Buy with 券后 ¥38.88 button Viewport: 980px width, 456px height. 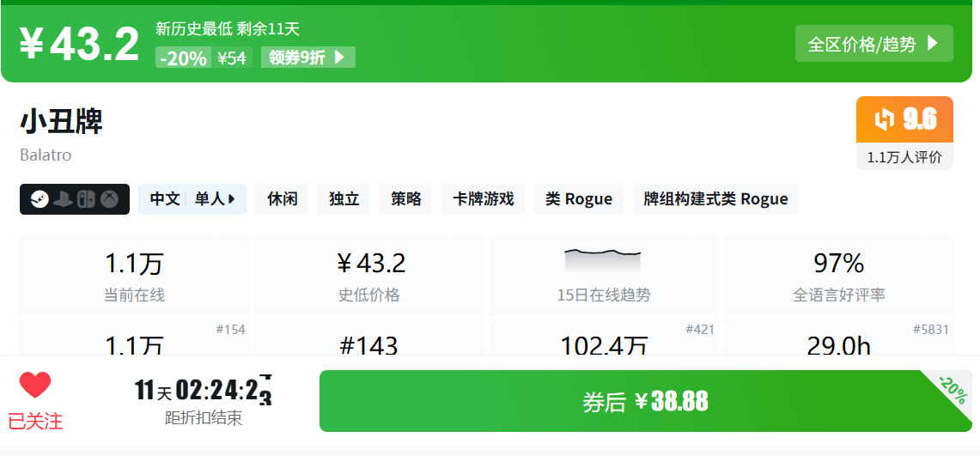(646, 401)
